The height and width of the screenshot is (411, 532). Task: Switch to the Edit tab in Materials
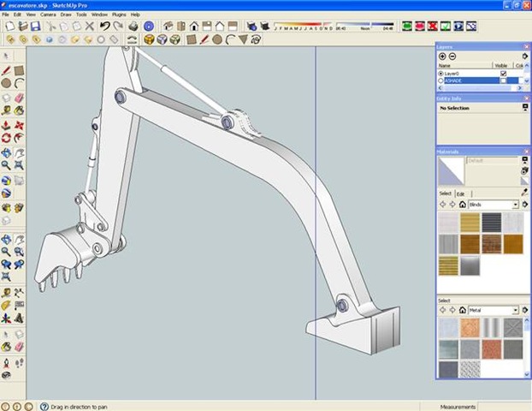point(459,194)
